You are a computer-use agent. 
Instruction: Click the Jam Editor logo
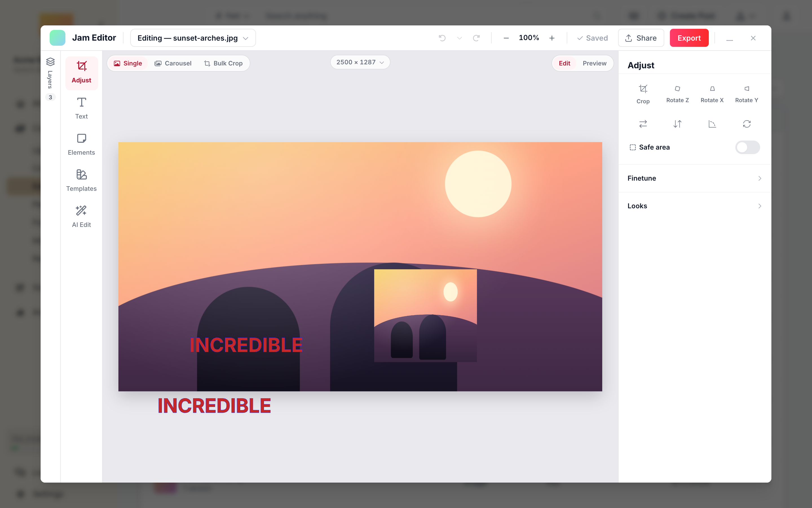click(x=58, y=38)
